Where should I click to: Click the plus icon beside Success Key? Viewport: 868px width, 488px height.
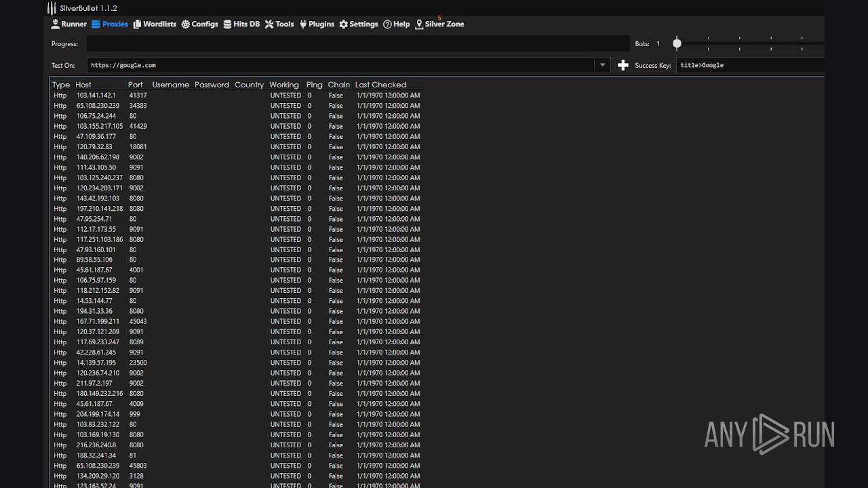pyautogui.click(x=623, y=65)
